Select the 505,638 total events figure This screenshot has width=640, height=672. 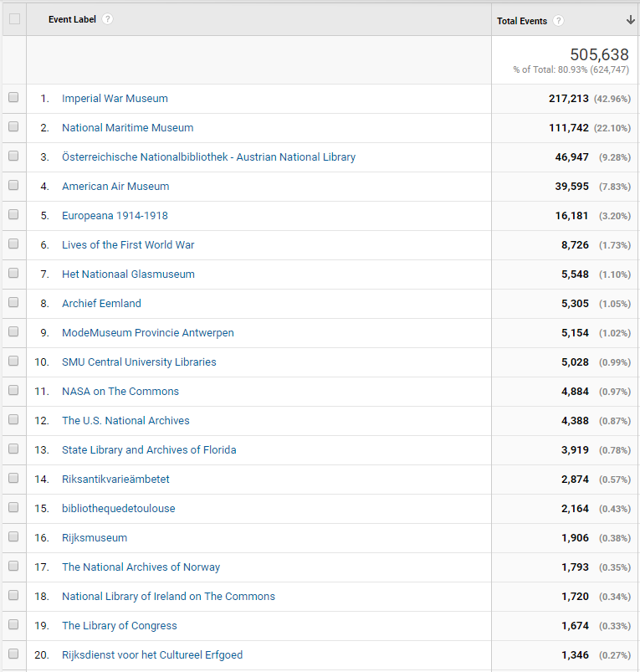pos(599,54)
